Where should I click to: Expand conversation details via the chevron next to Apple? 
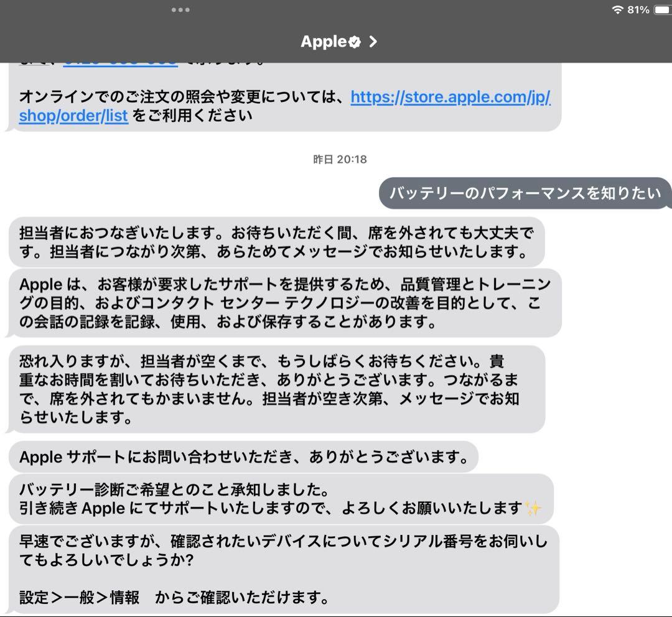point(371,42)
